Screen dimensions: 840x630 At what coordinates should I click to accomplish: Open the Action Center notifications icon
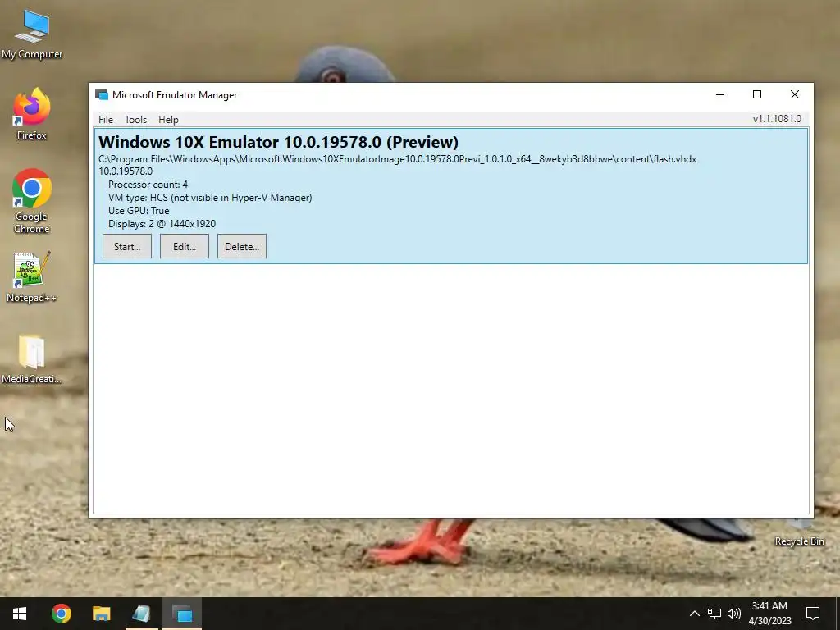(x=813, y=614)
